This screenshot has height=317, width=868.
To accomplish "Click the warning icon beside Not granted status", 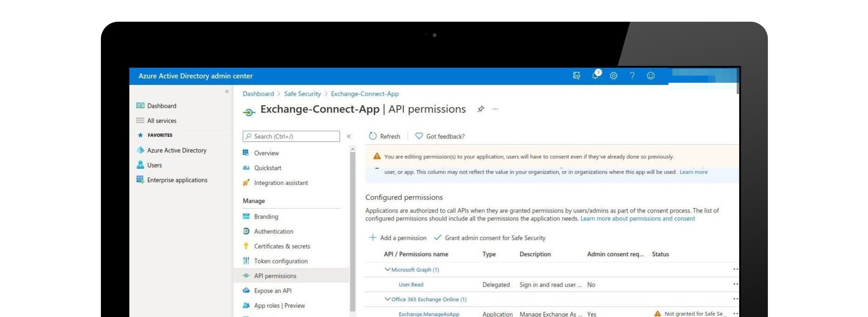I will click(658, 314).
